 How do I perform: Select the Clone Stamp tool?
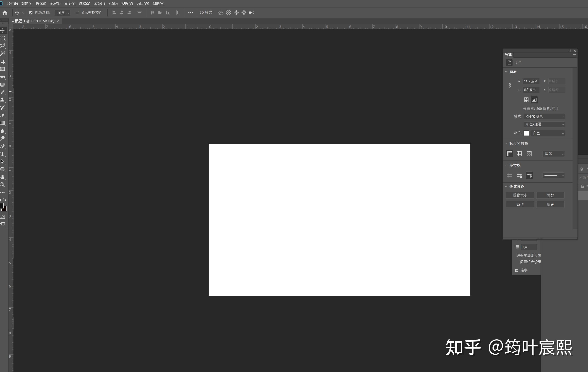pos(2,100)
